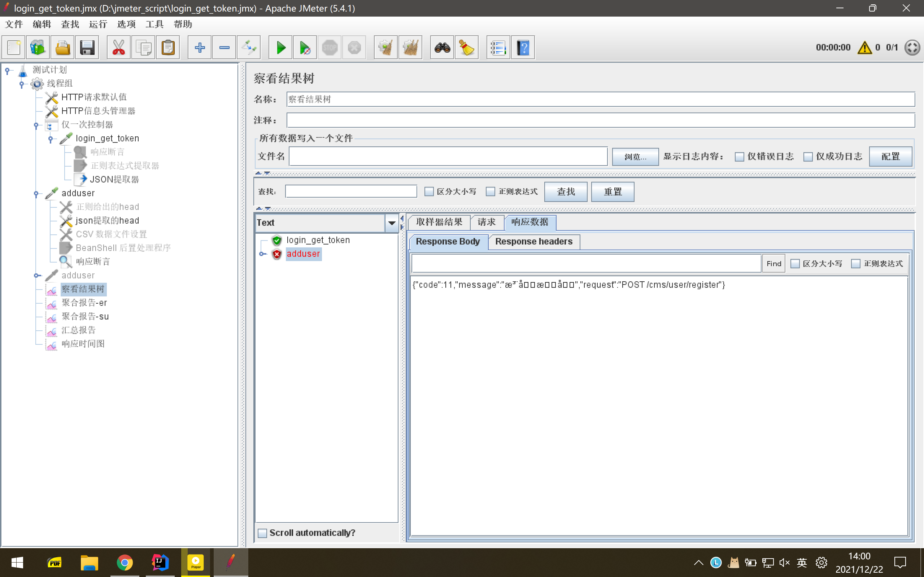The height and width of the screenshot is (577, 924).
Task: Click the Function helper list icon
Action: tap(498, 48)
